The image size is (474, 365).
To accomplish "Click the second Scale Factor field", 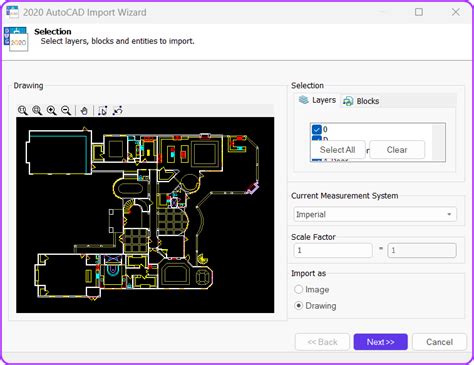I will coord(422,250).
